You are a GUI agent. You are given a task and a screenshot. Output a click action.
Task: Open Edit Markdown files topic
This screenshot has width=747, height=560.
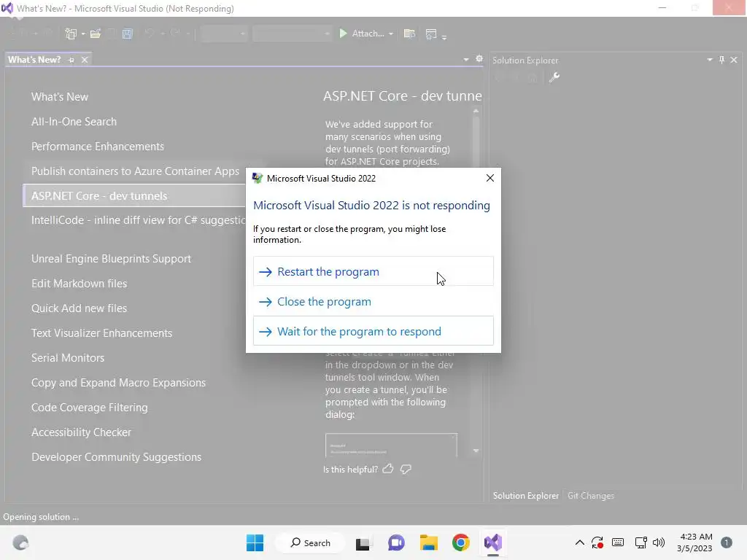click(x=79, y=284)
